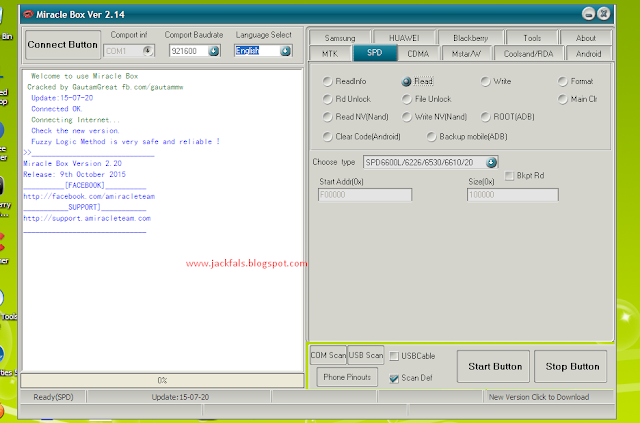Switch to the Android tab
640x423 pixels.
point(588,53)
